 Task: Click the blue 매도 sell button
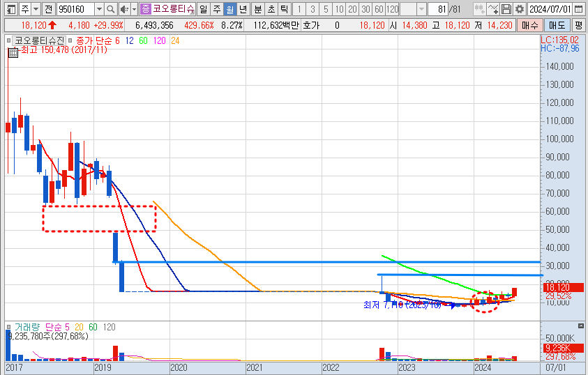tap(557, 26)
